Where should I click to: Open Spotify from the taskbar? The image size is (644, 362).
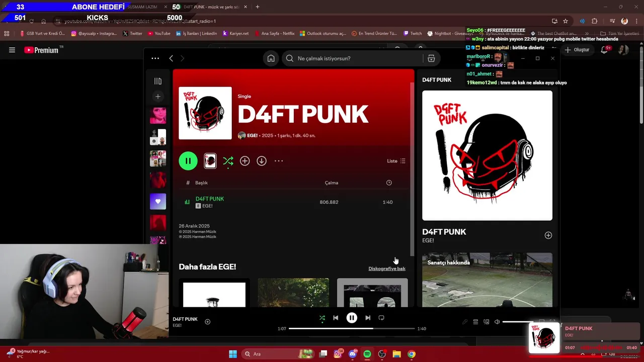click(367, 354)
